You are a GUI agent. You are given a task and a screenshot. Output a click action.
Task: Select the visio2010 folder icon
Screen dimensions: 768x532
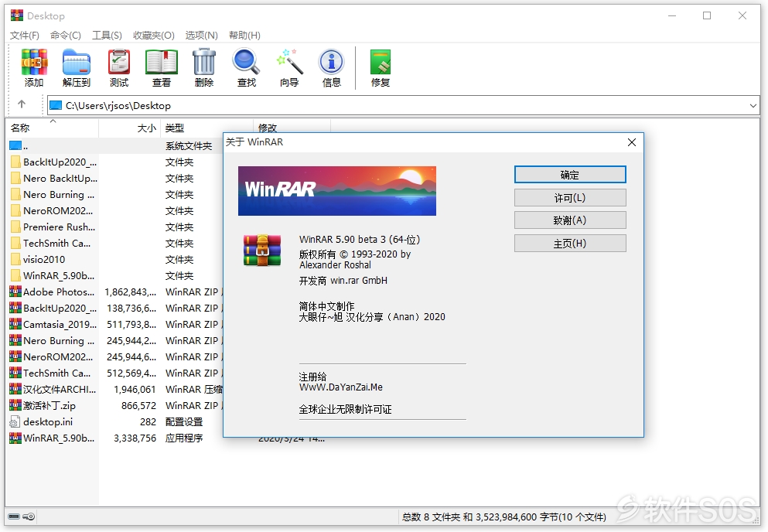(15, 260)
